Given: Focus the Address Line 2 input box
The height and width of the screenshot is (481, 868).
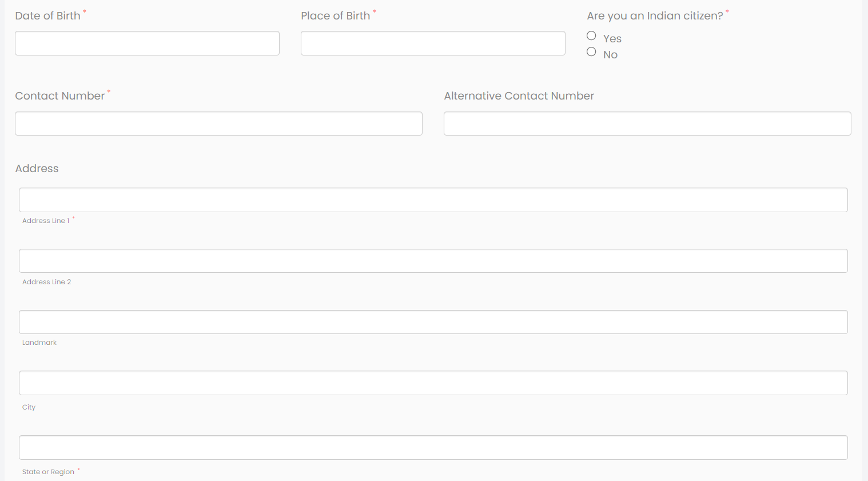Looking at the screenshot, I should [433, 261].
